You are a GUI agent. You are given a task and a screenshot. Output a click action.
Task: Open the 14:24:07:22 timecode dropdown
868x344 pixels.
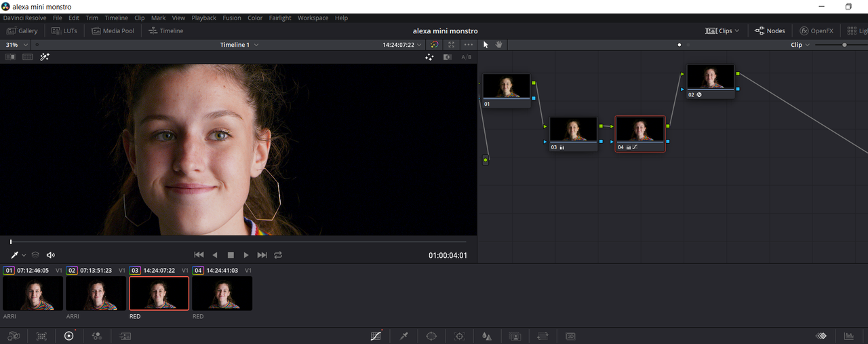pos(402,45)
